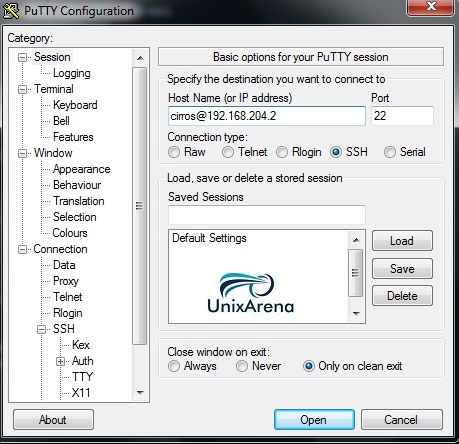Select the Raw connection type
This screenshot has width=459, height=444.
[x=174, y=152]
